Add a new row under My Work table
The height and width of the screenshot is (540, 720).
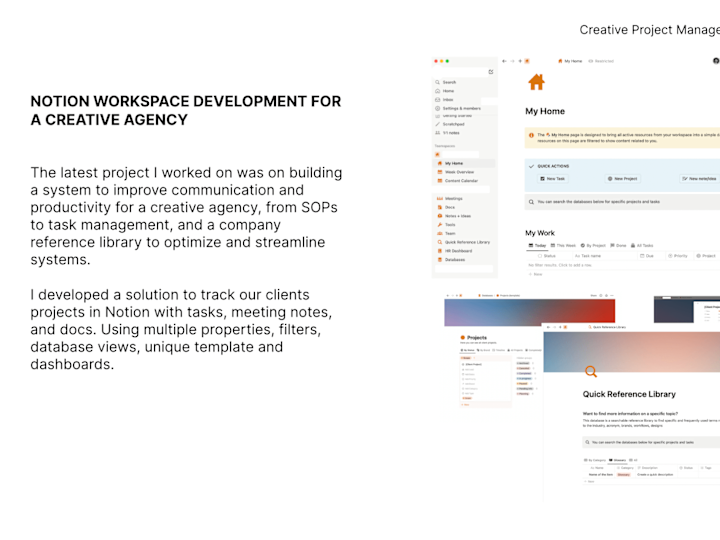(x=535, y=274)
